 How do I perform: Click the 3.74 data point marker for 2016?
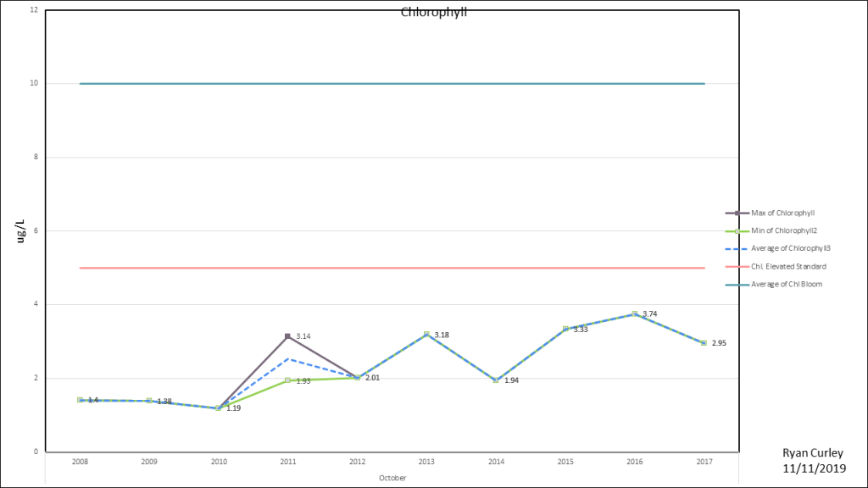[x=634, y=314]
